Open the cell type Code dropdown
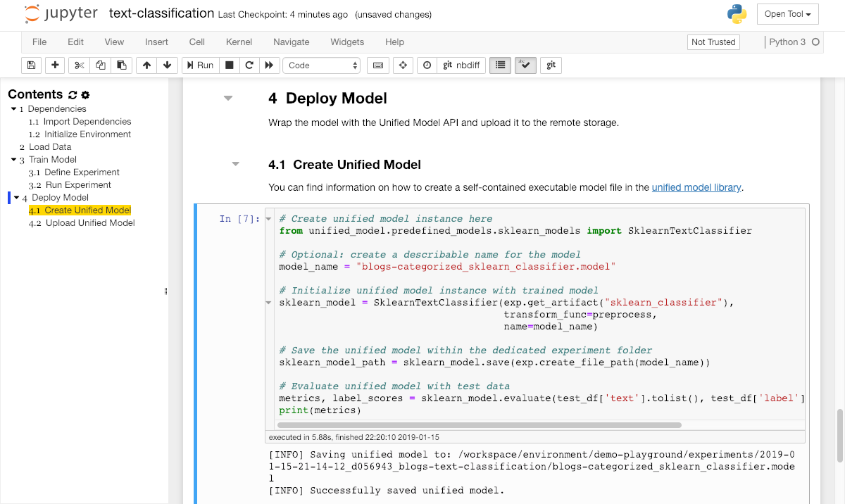The width and height of the screenshot is (845, 504). [323, 65]
